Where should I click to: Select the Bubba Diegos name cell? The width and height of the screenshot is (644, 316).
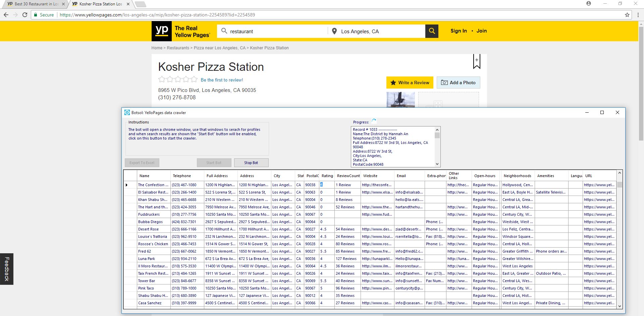154,222
